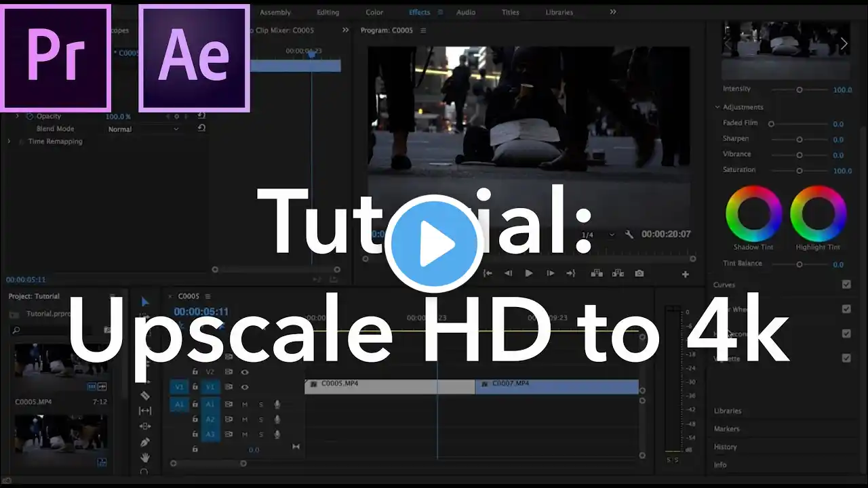Mute audio track A3
Image resolution: width=868 pixels, height=488 pixels.
click(x=245, y=434)
